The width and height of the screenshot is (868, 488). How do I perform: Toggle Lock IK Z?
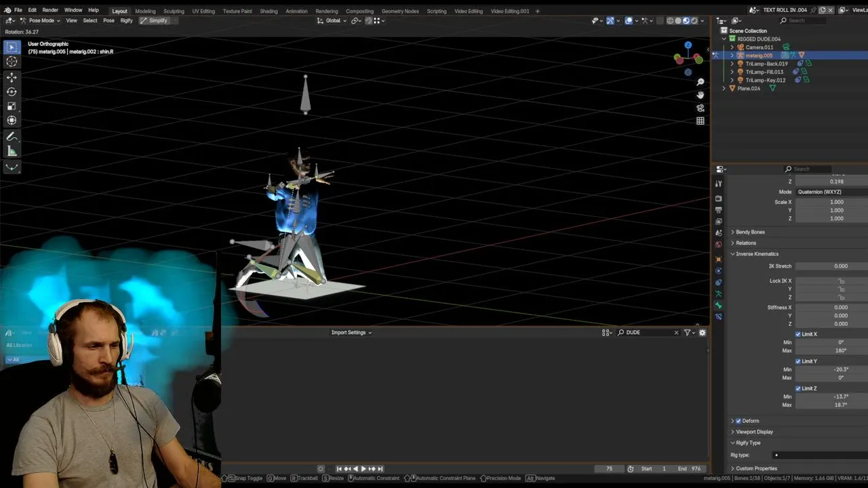pyautogui.click(x=841, y=297)
